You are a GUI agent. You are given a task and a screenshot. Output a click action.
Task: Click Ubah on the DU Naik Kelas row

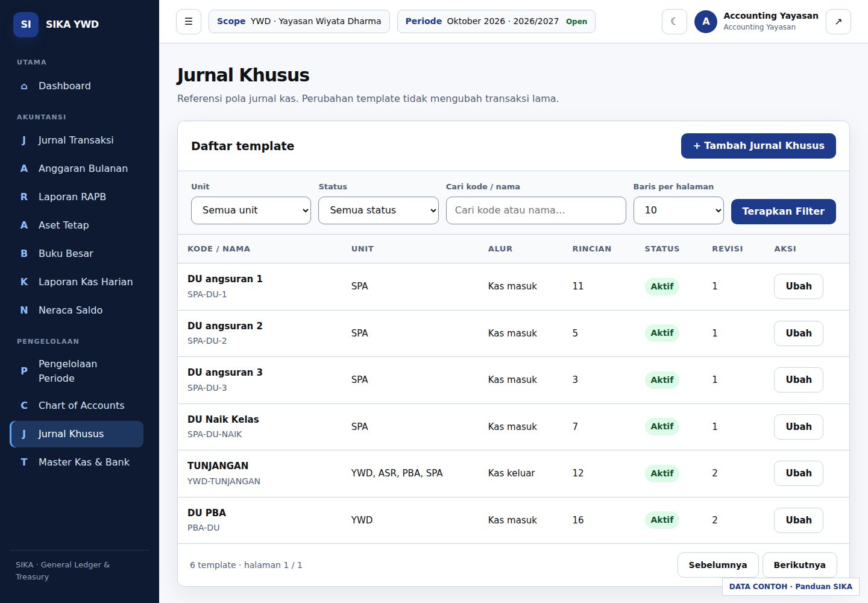799,427
